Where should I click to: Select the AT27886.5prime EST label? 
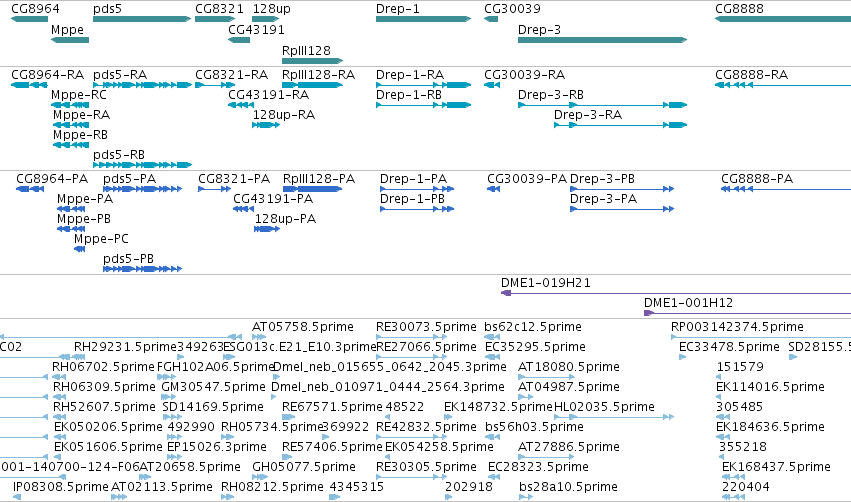[x=569, y=447]
